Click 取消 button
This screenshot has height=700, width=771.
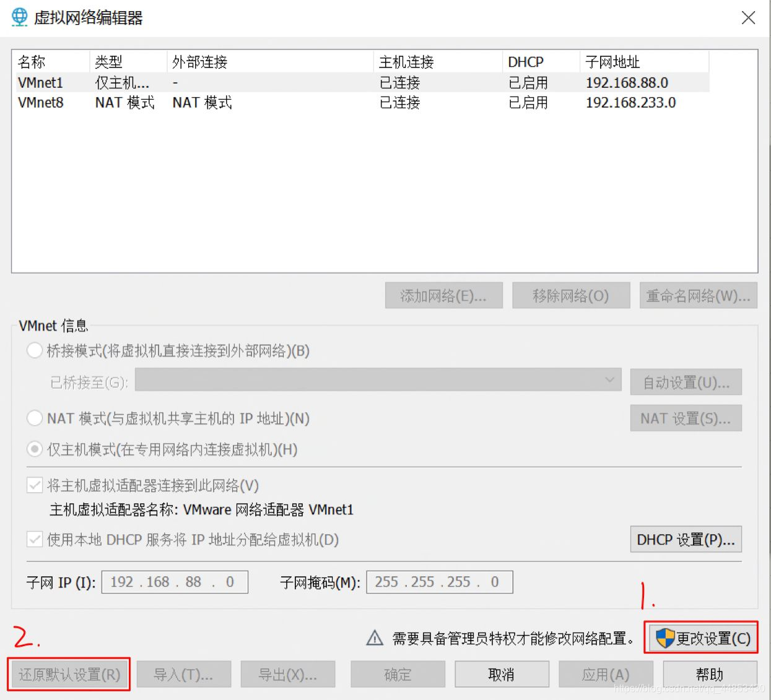(502, 674)
